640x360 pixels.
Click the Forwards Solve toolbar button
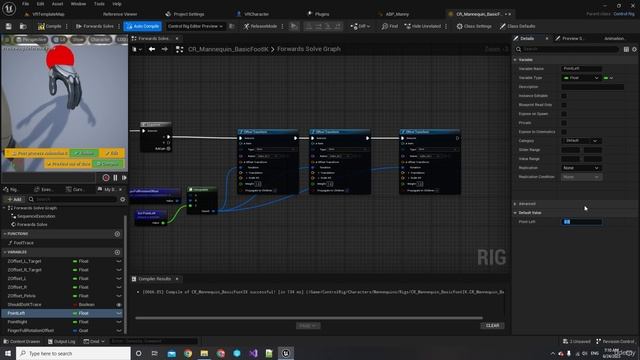pyautogui.click(x=95, y=26)
